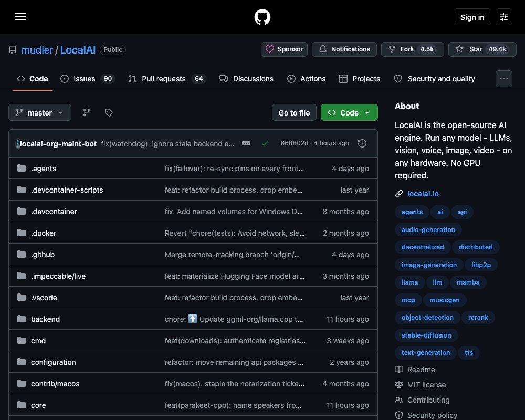
Task: Click the branches icon next to master
Action: pos(87,112)
